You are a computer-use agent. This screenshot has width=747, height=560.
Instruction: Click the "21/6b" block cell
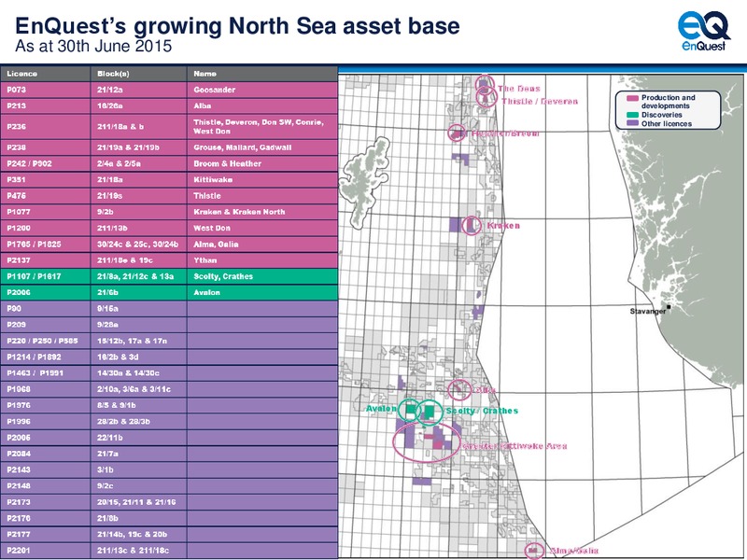[x=138, y=292]
